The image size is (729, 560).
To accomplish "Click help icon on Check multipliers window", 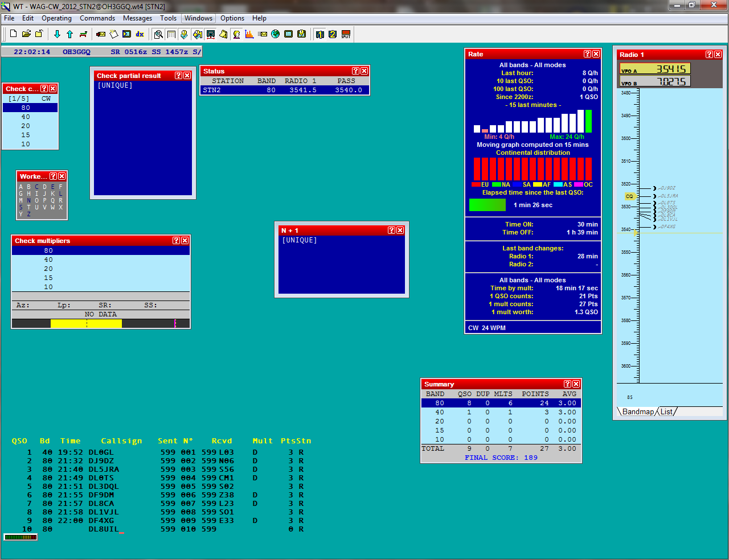I will tap(176, 241).
